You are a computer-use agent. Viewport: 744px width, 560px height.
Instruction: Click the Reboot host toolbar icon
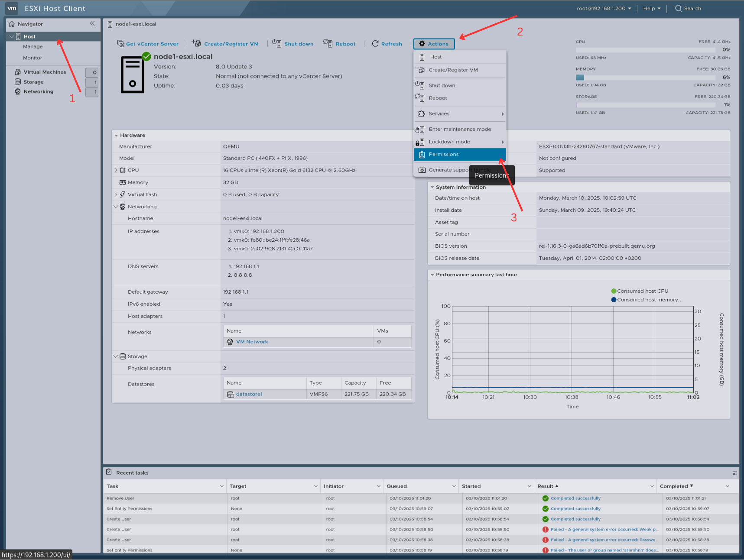328,43
